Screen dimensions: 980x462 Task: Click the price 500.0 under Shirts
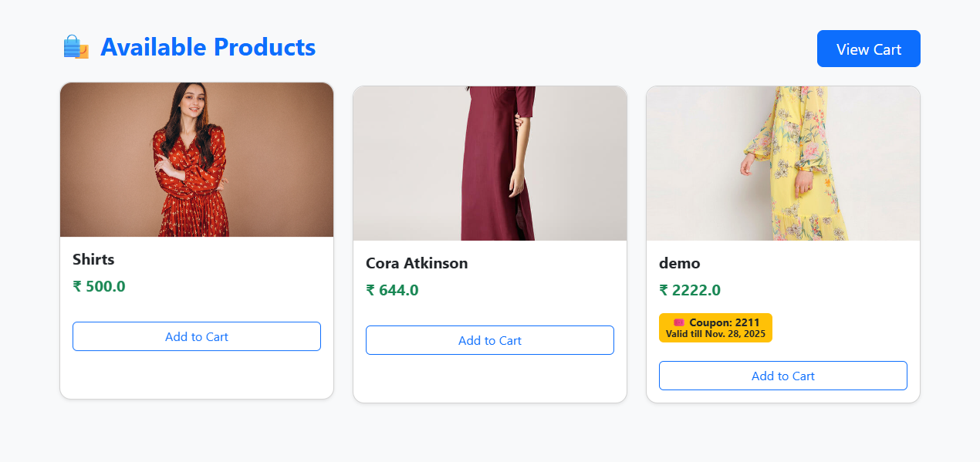105,286
